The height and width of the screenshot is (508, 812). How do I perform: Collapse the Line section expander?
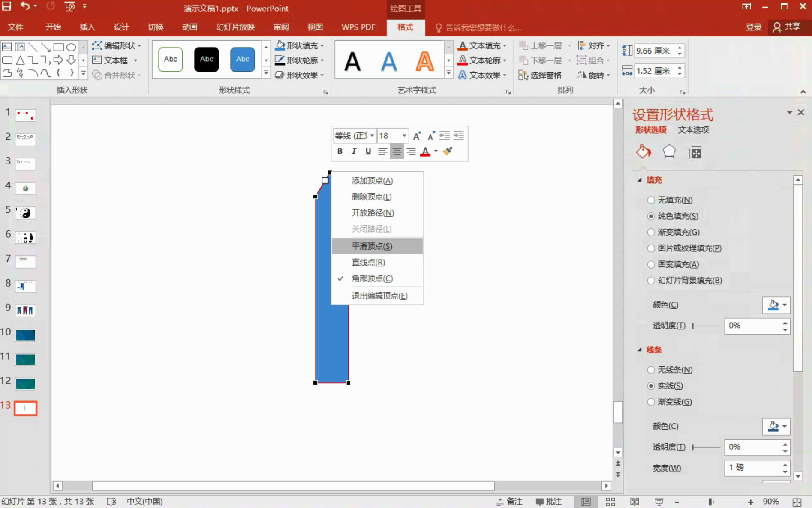pos(640,350)
